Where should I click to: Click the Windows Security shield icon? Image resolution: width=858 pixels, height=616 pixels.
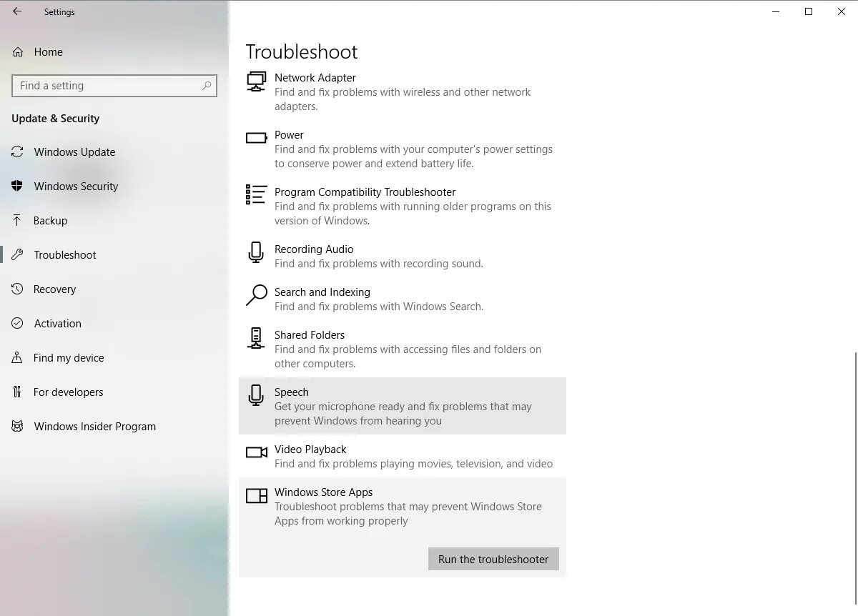(18, 186)
